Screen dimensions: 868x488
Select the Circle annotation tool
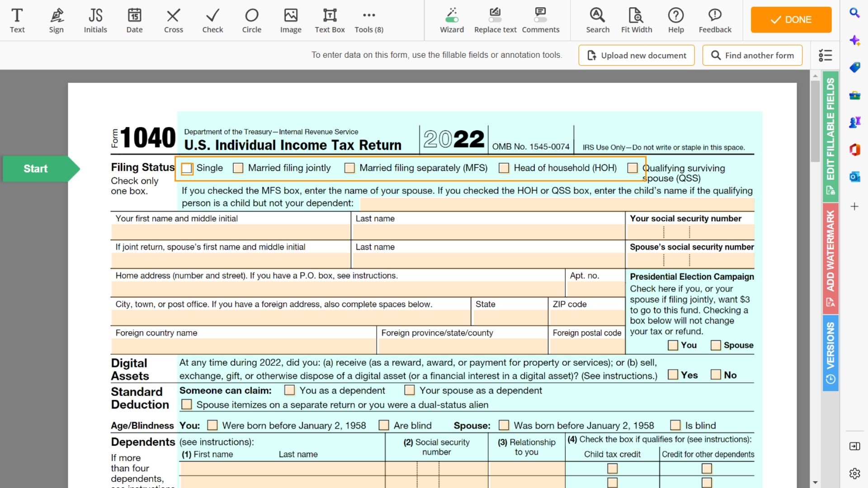pos(252,20)
